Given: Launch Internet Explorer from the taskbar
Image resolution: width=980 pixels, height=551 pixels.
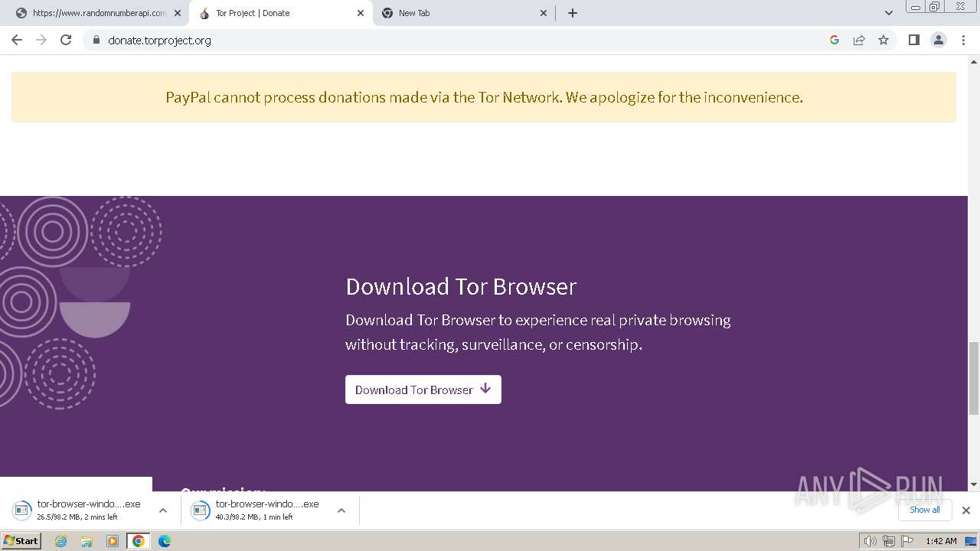Looking at the screenshot, I should [x=61, y=541].
